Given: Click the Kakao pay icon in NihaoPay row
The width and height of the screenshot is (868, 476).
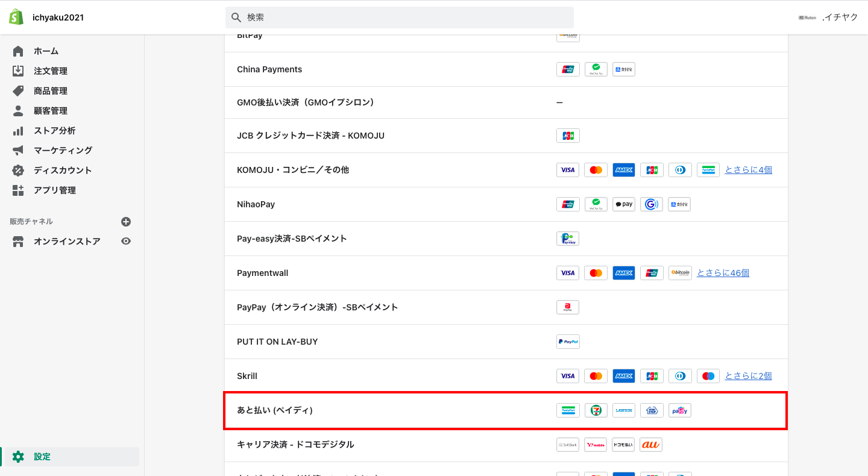Looking at the screenshot, I should tap(624, 204).
